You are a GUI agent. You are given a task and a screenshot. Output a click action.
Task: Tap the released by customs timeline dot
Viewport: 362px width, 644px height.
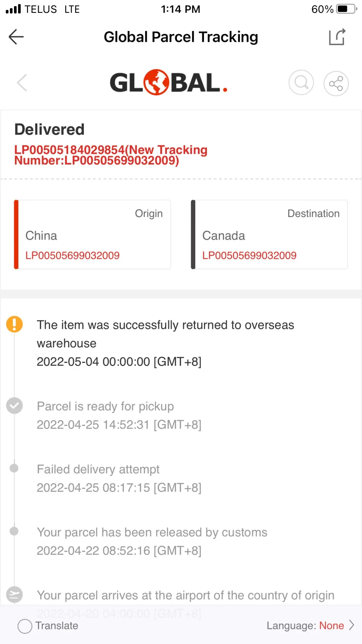coord(14,531)
